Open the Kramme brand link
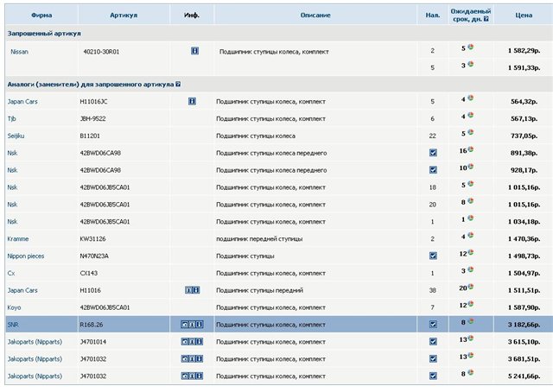The image size is (553, 392). [x=18, y=238]
